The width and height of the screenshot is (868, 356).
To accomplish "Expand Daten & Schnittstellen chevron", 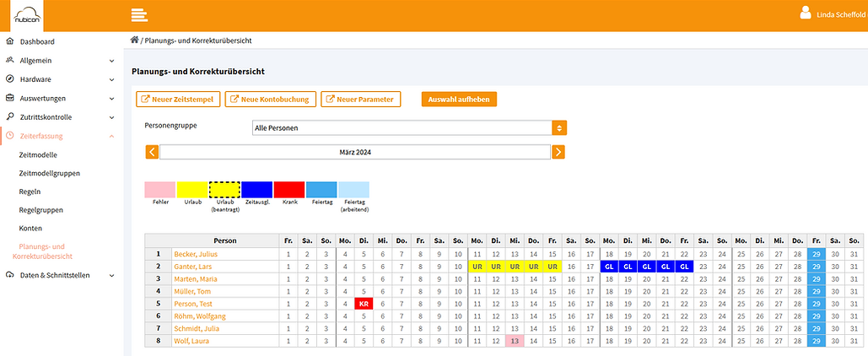I will click(x=112, y=275).
